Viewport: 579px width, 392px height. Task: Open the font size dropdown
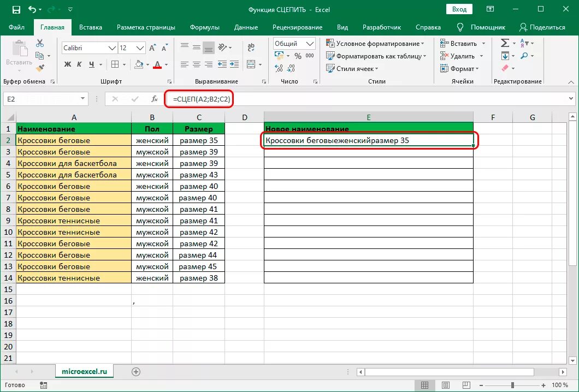point(140,48)
